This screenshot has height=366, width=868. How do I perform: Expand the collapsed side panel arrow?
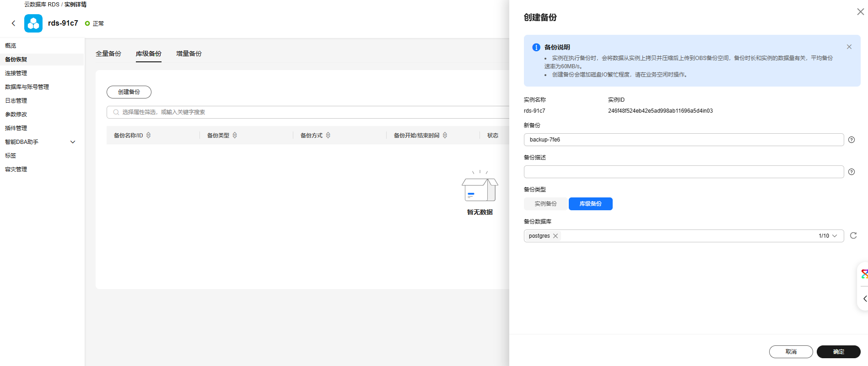pyautogui.click(x=864, y=299)
